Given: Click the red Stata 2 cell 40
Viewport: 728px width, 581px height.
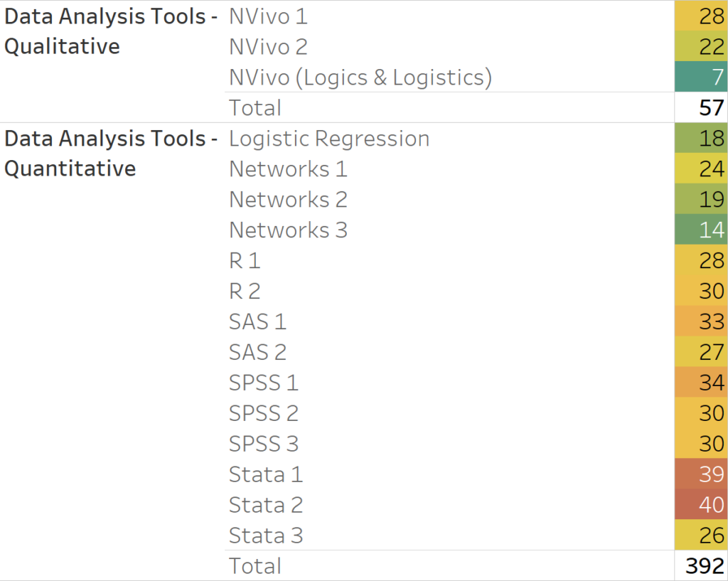Looking at the screenshot, I should click(701, 504).
